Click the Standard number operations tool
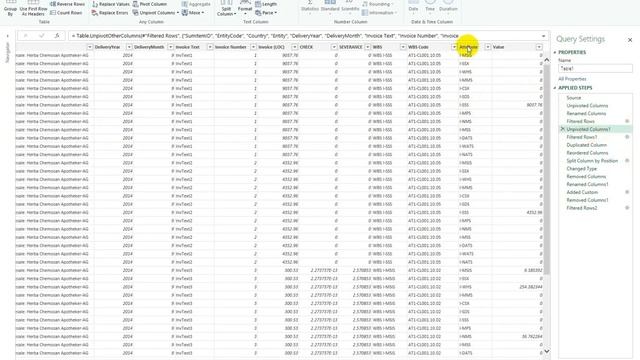This screenshot has width=640, height=360. (330, 6)
